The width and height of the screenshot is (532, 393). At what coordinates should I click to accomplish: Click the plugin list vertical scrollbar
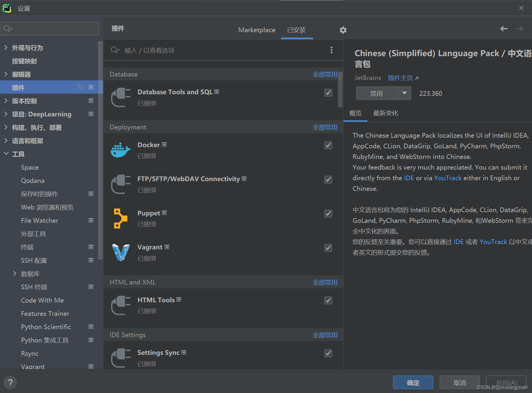click(340, 90)
